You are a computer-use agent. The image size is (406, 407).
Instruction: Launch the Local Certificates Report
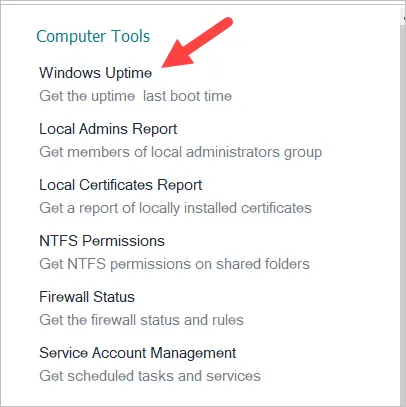120,185
